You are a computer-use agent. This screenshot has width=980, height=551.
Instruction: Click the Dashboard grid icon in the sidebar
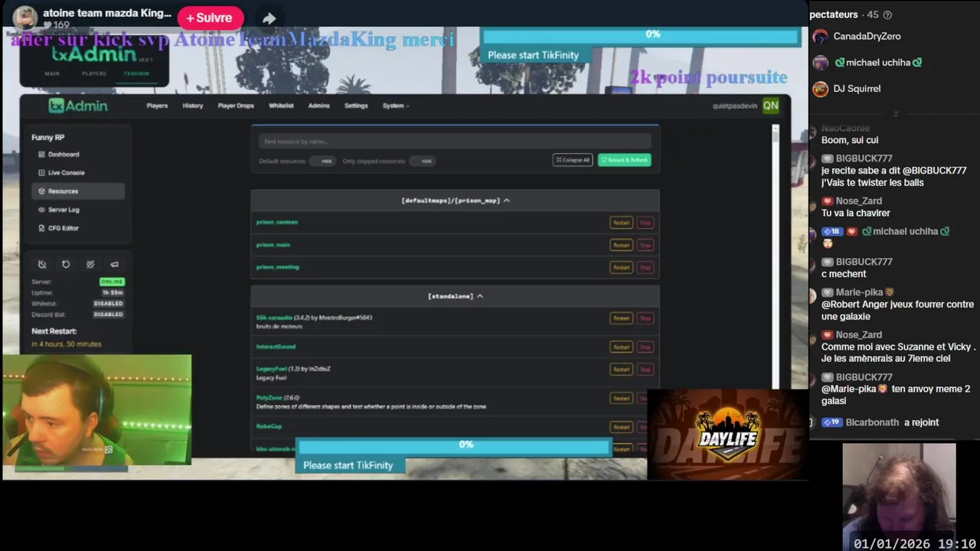point(42,154)
